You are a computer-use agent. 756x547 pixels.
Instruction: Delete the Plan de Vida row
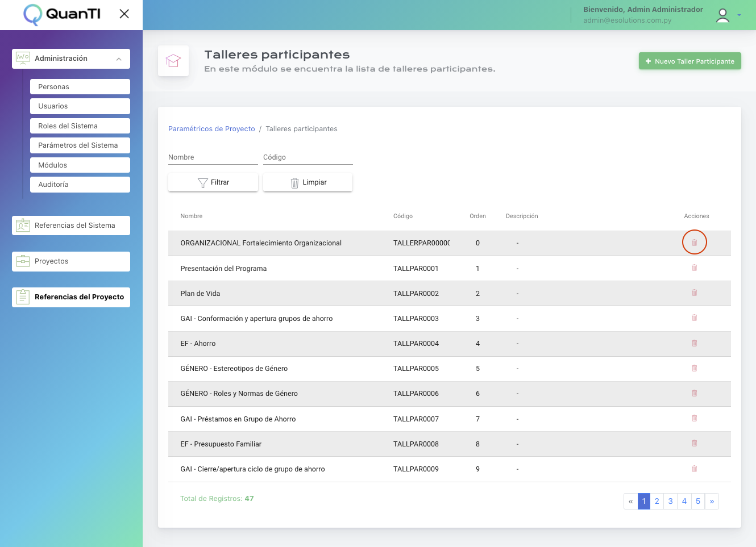point(694,293)
